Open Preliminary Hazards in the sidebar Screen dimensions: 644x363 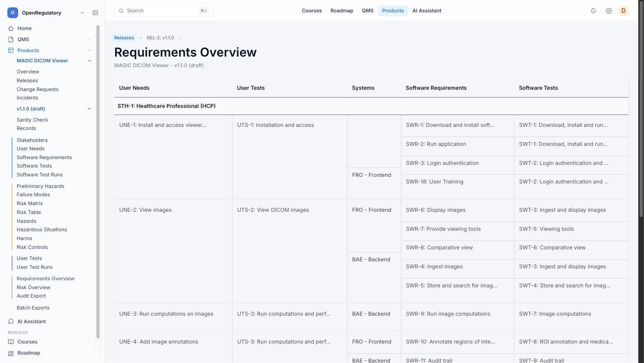click(41, 186)
